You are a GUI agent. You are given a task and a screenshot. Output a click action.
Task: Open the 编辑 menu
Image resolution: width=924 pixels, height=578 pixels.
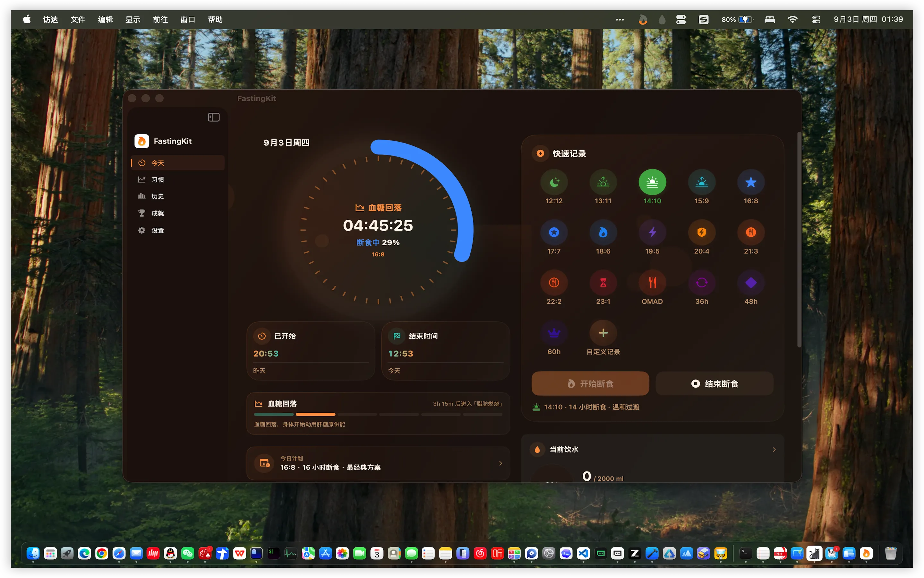tap(105, 20)
